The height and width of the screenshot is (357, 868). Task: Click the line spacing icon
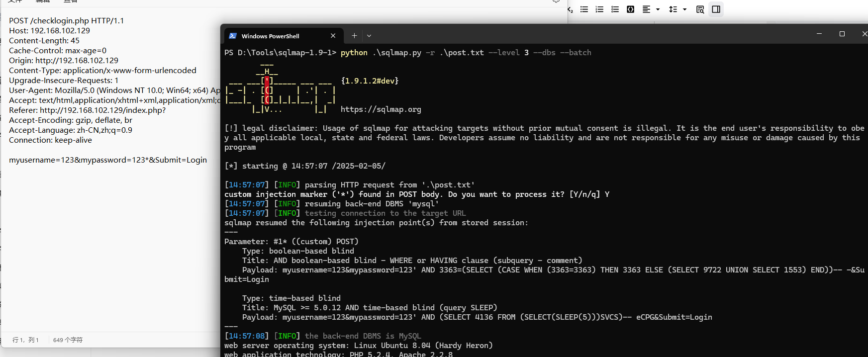(x=673, y=9)
